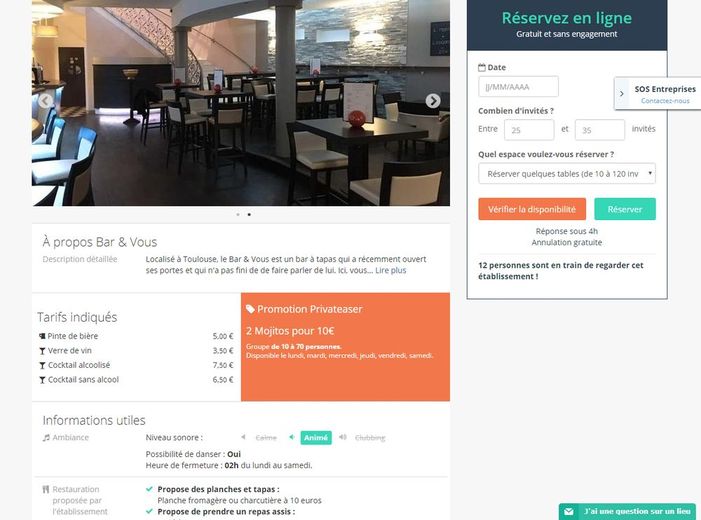Click the calendar icon beside Date
This screenshot has width=701, height=520.
pyautogui.click(x=482, y=68)
